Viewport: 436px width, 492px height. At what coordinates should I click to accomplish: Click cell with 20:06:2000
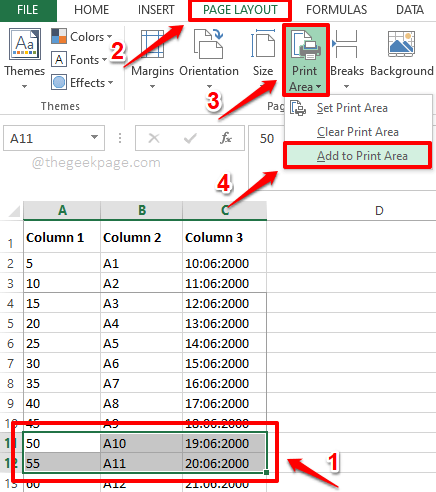[225, 463]
